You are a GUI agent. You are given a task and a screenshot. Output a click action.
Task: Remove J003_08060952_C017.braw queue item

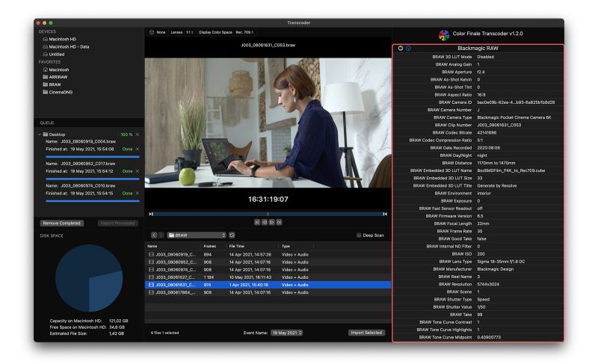click(138, 171)
